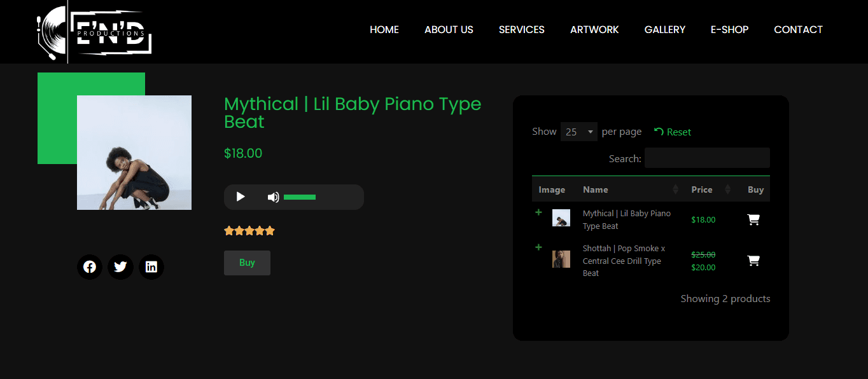Expand the Shottah product row details

click(x=539, y=247)
